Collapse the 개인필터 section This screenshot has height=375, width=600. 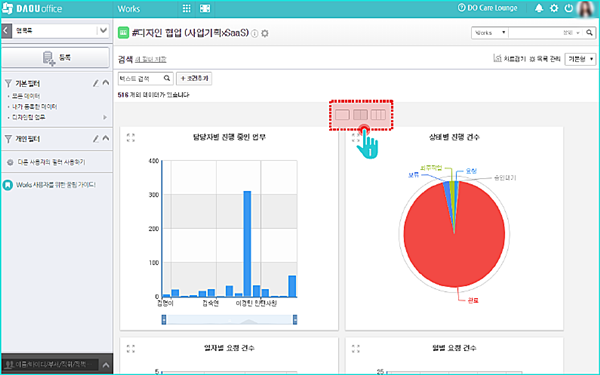[106, 138]
